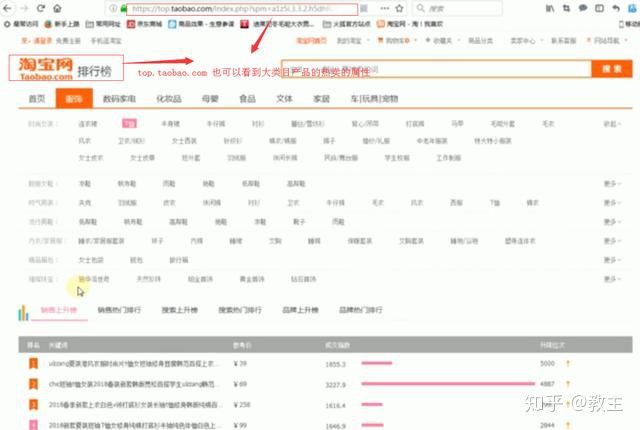Click the browser forward arrow
This screenshot has width=640, height=430.
point(22,9)
